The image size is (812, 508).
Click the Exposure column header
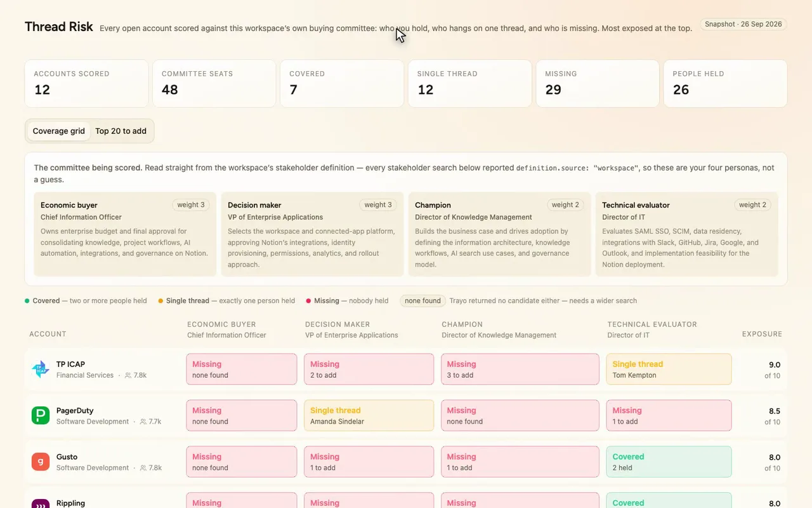click(762, 334)
